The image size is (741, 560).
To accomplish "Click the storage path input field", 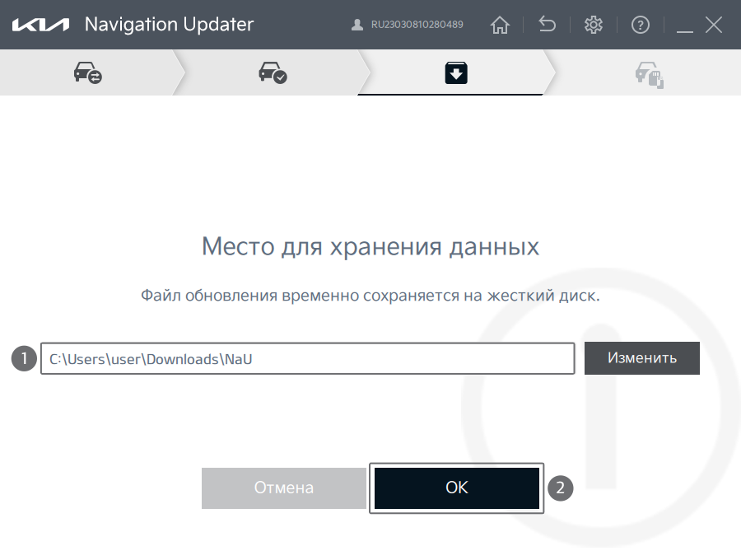I will [x=308, y=359].
